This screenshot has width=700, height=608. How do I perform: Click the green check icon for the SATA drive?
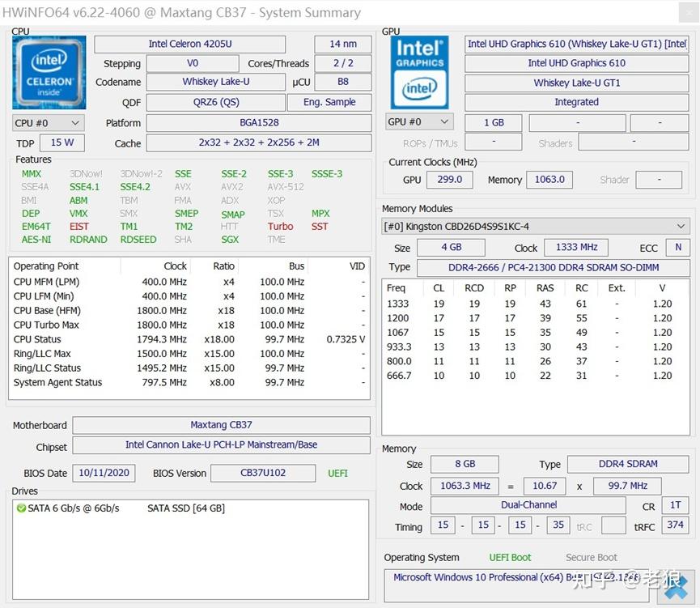[20, 508]
